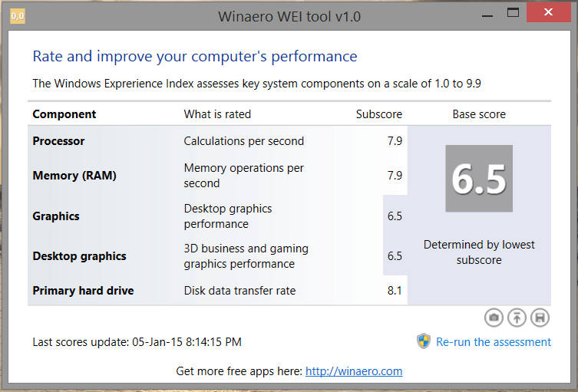Screen dimensions: 578x392
Task: Re-run the assessment
Action: coord(494,342)
